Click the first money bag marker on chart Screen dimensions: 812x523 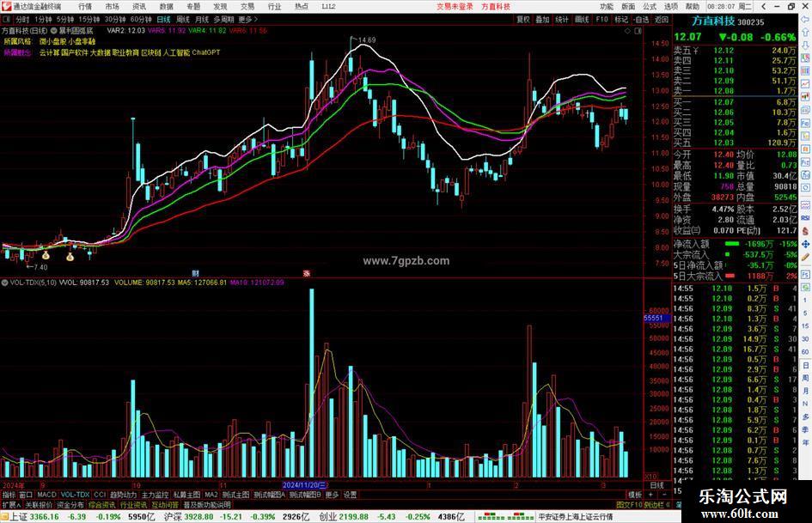46,255
